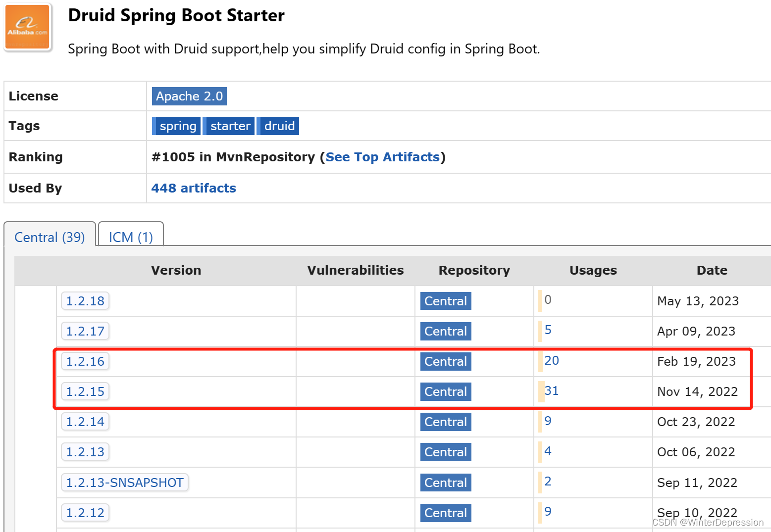771x532 pixels.
Task: Open usages count 5 for 1.2.17
Action: point(548,330)
